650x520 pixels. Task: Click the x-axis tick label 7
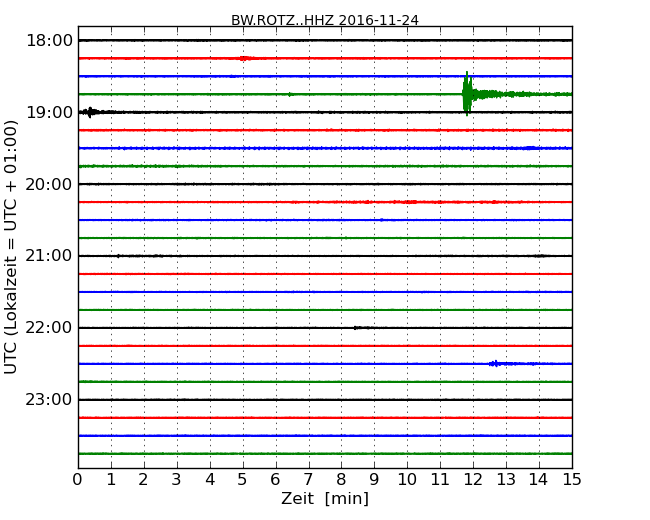click(x=308, y=480)
